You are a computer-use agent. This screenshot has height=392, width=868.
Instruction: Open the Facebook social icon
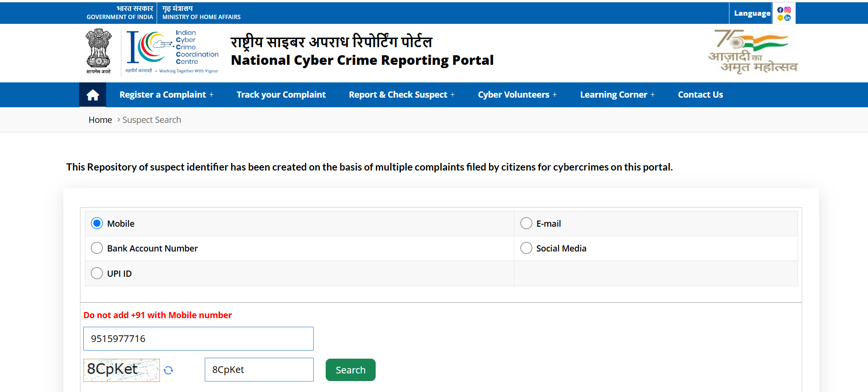click(780, 10)
